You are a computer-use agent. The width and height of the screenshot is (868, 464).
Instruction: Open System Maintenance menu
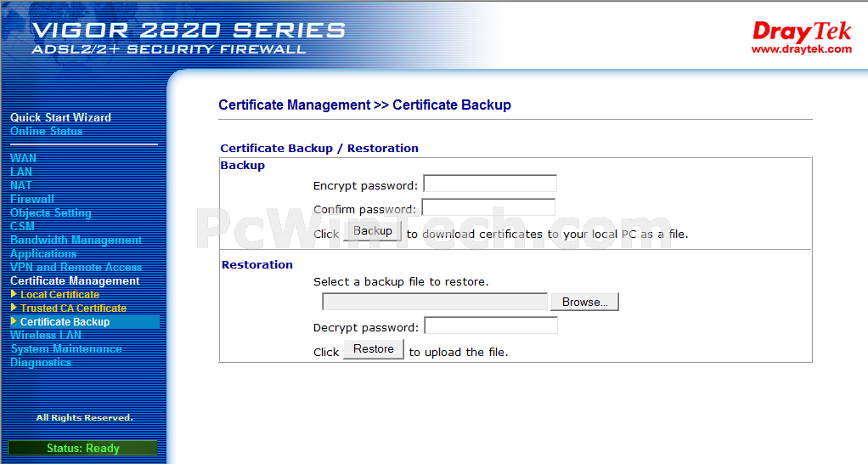click(66, 348)
